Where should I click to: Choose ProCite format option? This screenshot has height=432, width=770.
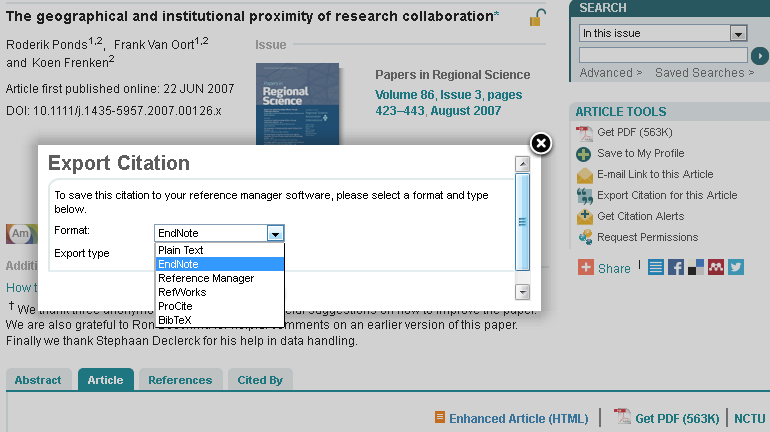220,306
